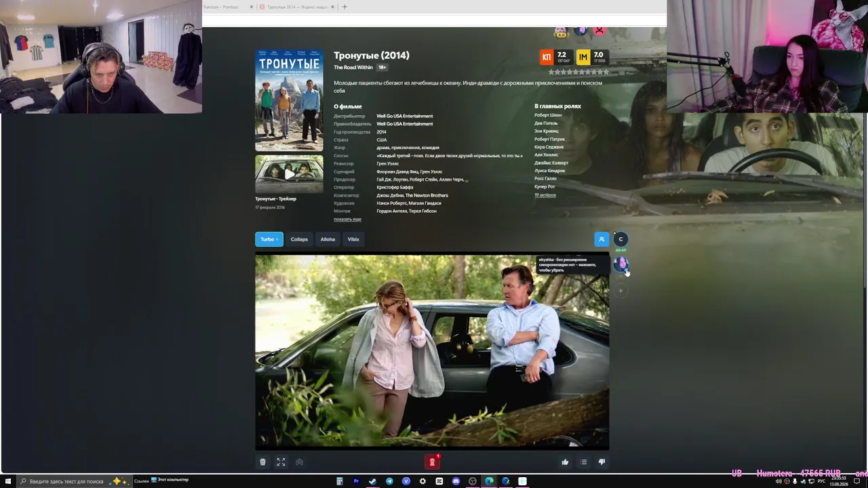Open the list icon below the player
Viewport: 868px width, 488px height.
click(x=583, y=462)
